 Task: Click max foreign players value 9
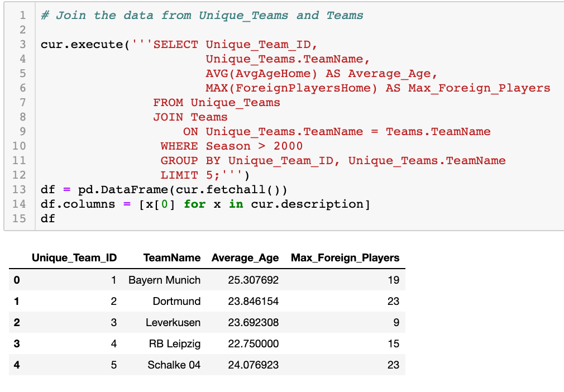(x=396, y=323)
